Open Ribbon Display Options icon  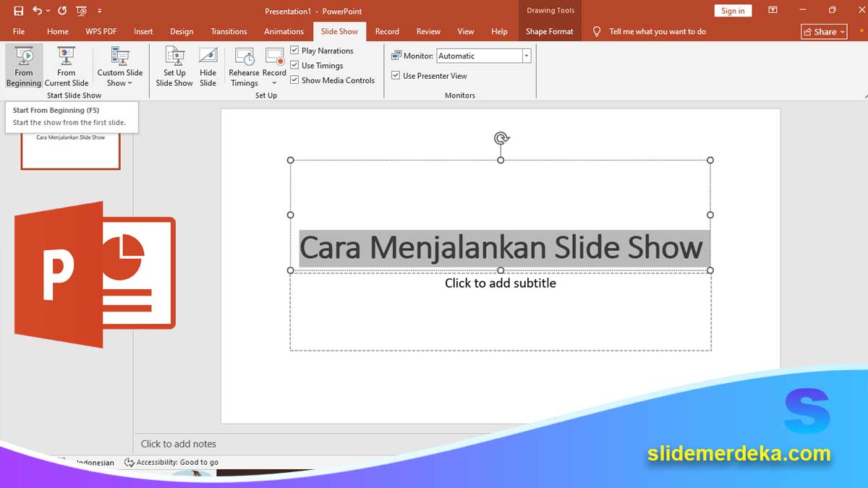click(x=773, y=11)
